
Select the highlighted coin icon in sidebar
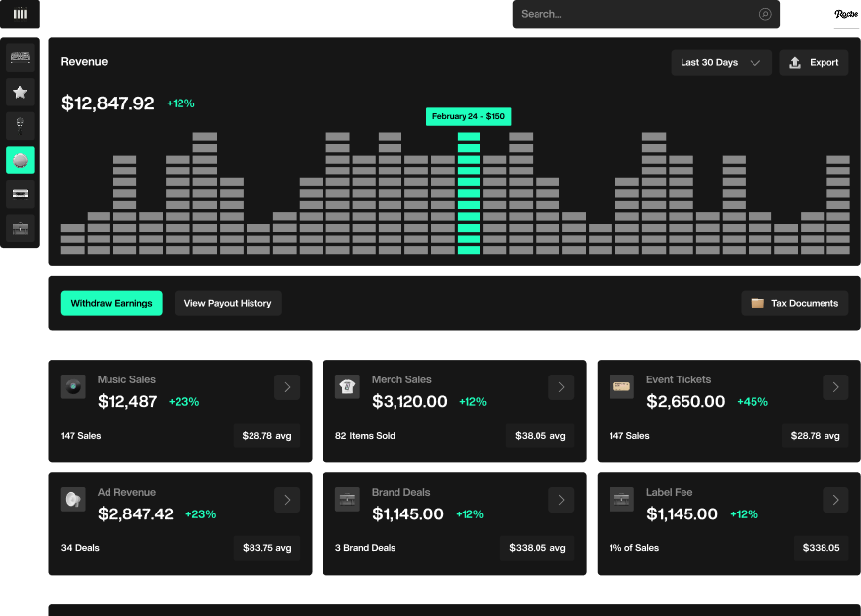[x=21, y=161]
